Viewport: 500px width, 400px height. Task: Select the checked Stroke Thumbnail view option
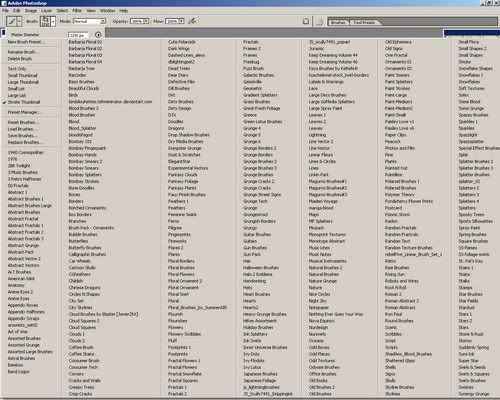24,102
